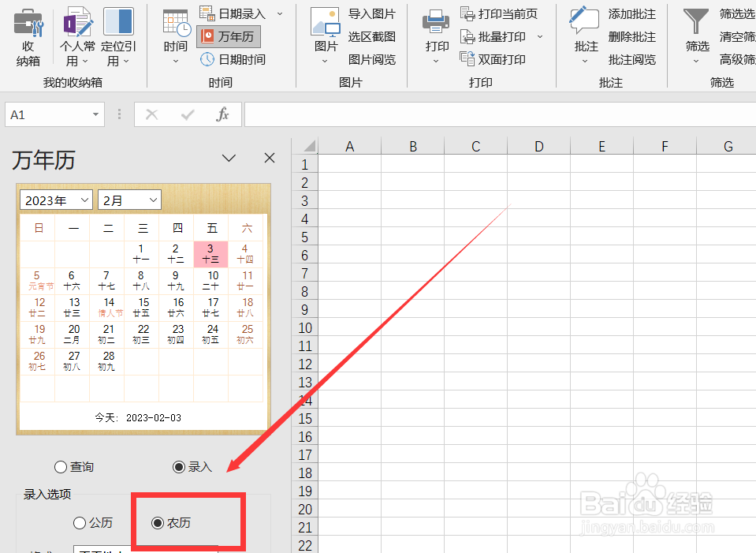Select the 农历 radio button

coord(158,522)
